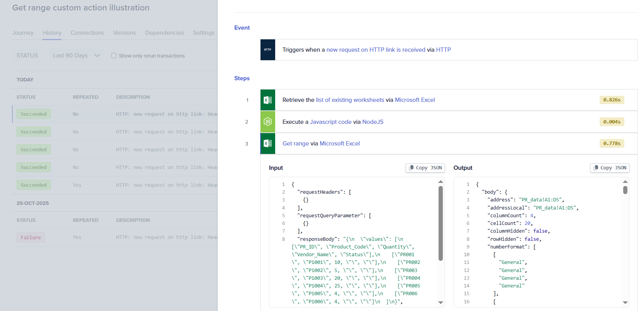The image size is (644, 311).
Task: Switch to the History tab
Action: [x=52, y=33]
